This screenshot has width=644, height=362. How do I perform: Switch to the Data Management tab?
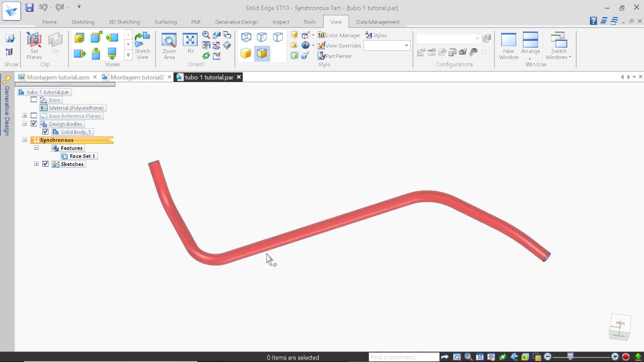[x=378, y=22]
